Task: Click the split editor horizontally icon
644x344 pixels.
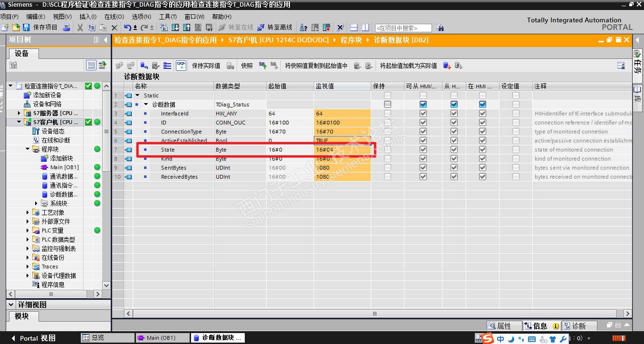Action: [x=354, y=28]
